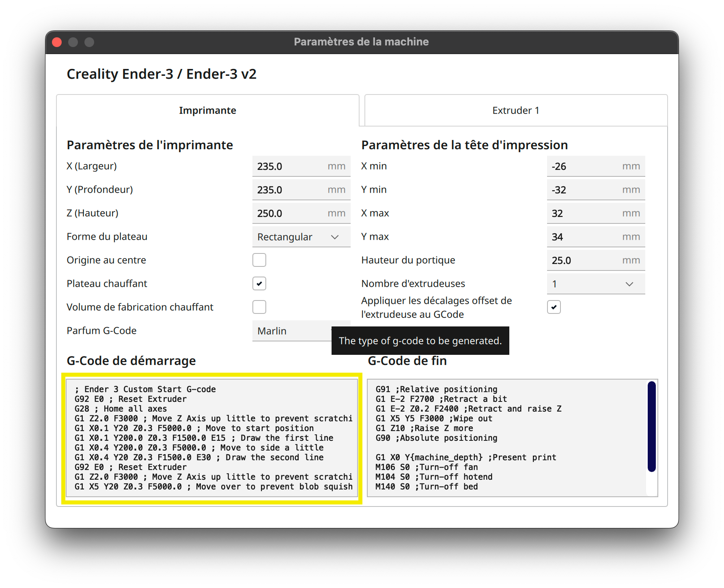Disable the Plateau chauffant checkbox

259,283
